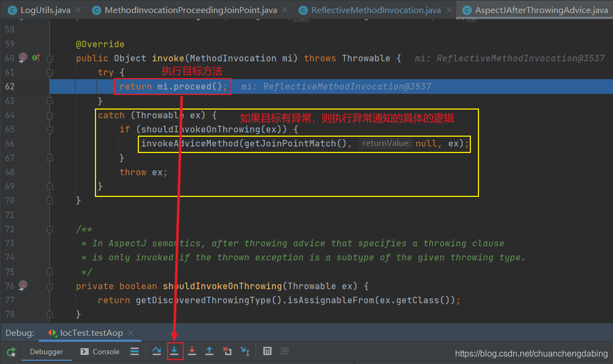
Task: Toggle method breakpoint on line 60
Action: 23,58
